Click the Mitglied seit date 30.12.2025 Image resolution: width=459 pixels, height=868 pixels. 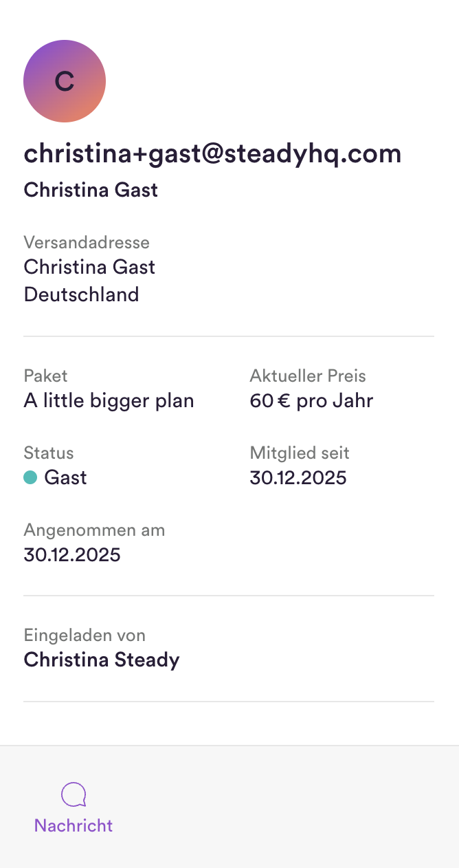[x=298, y=477]
